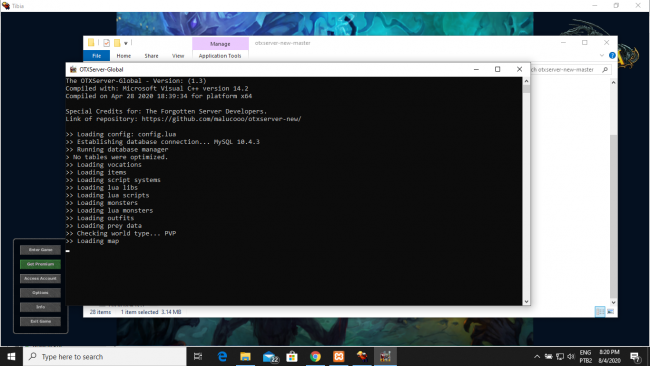Launch Google Chrome from taskbar

315,356
